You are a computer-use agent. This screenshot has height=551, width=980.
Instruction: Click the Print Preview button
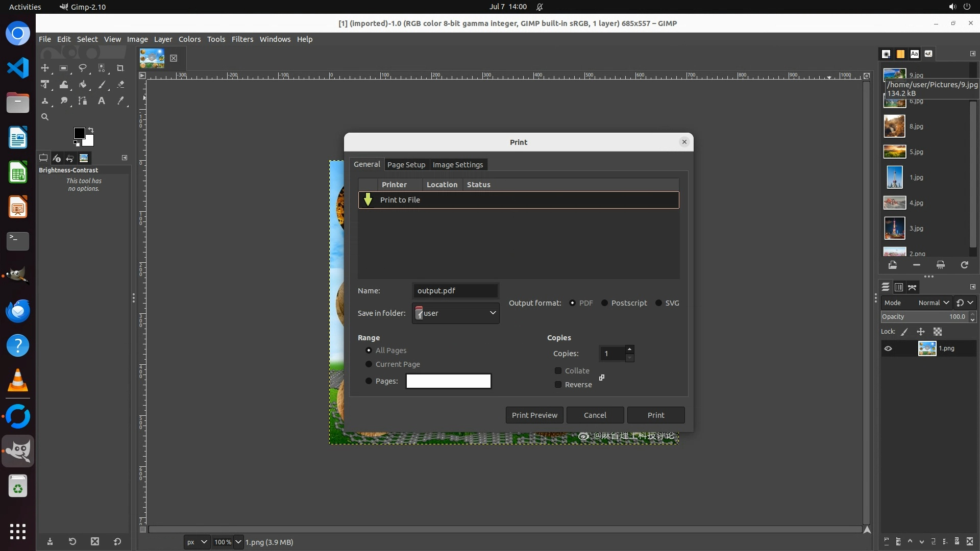pyautogui.click(x=534, y=415)
